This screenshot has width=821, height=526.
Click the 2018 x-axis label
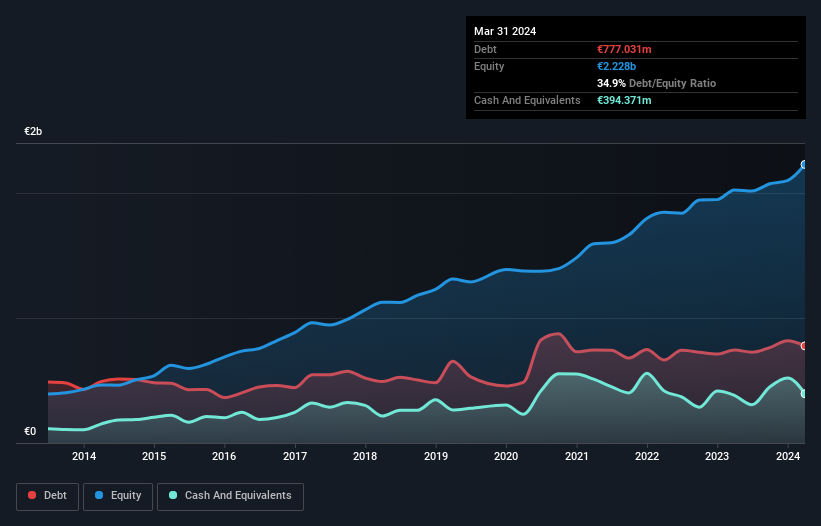click(365, 456)
